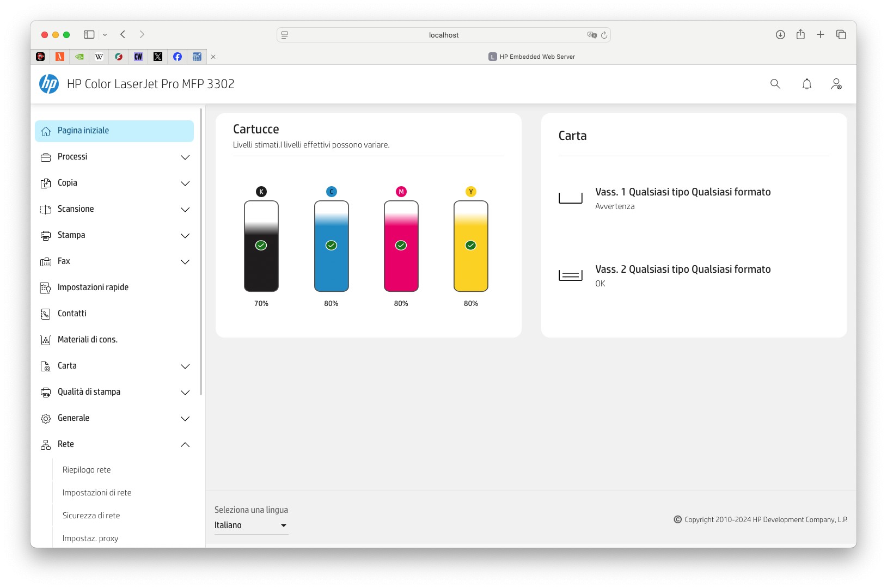
Task: Go forward with the Safari forward arrow
Action: [142, 34]
